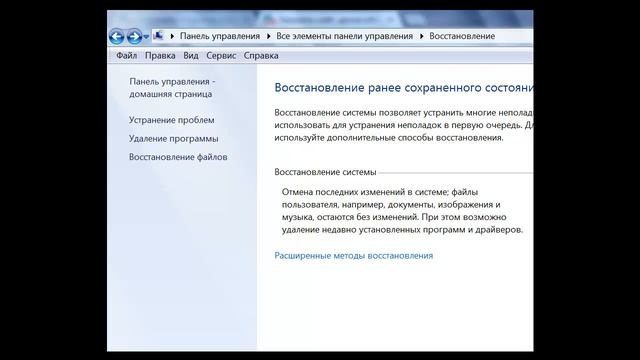Expand arrow before Все элементы панели управления
This screenshot has width=640, height=360.
[x=269, y=36]
